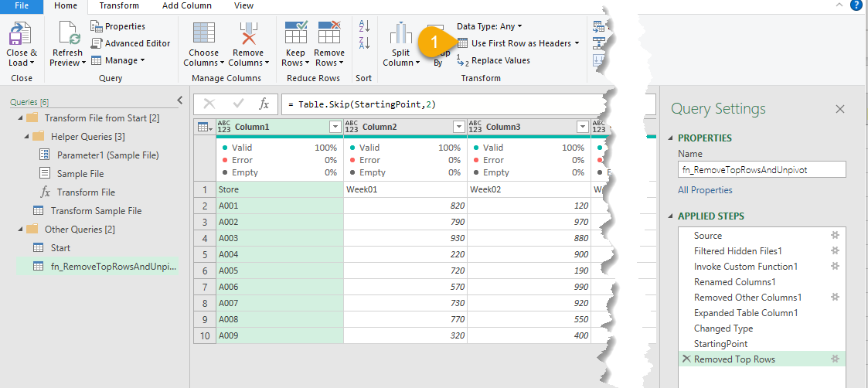Open the All Properties link
This screenshot has height=388, width=868.
coord(705,190)
